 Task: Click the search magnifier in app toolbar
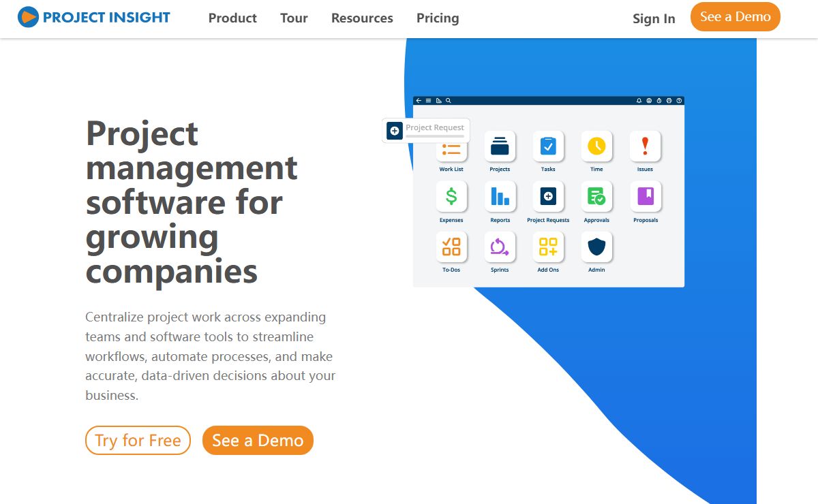pos(449,101)
